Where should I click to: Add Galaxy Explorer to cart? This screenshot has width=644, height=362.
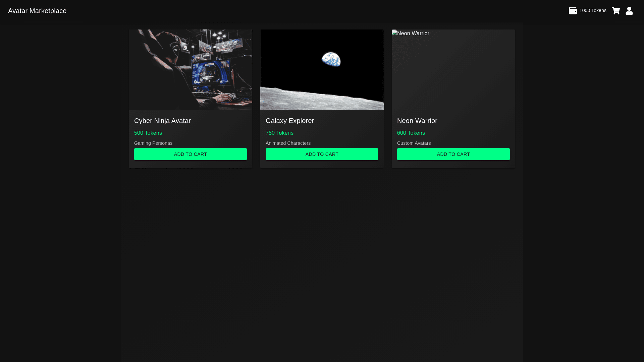click(x=322, y=154)
